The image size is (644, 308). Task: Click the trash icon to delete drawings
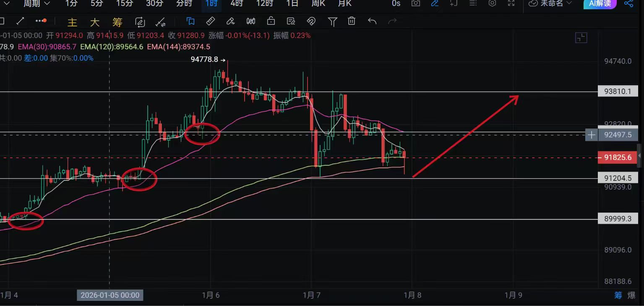352,21
